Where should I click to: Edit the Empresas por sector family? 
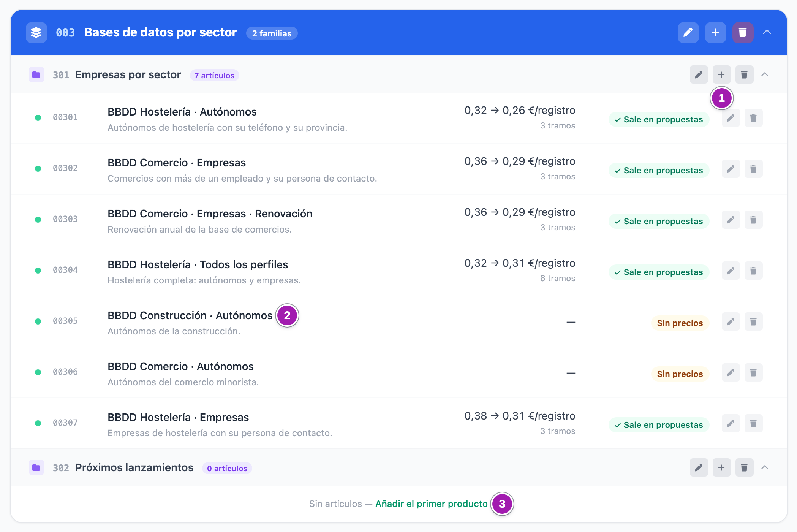point(699,74)
